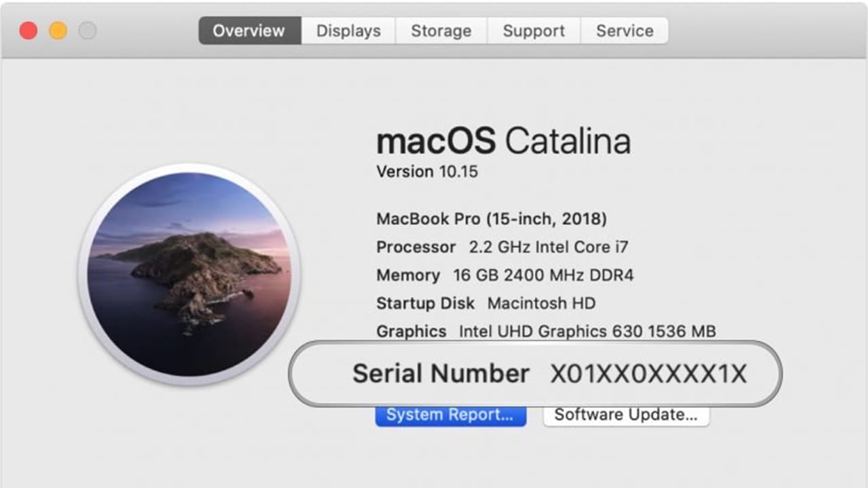The height and width of the screenshot is (488, 868).
Task: Click the red close window button
Action: 28,30
